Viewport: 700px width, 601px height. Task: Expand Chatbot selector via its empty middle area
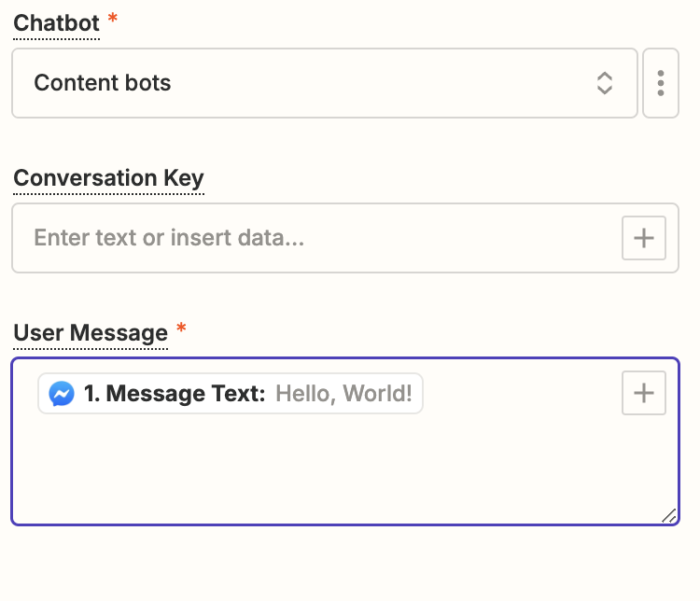pos(373,83)
